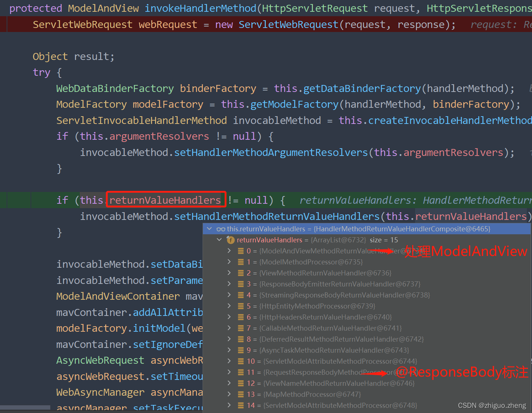Screen dimensions: 532x413
Task: Click the list icon of element 8
Action: coord(241,339)
